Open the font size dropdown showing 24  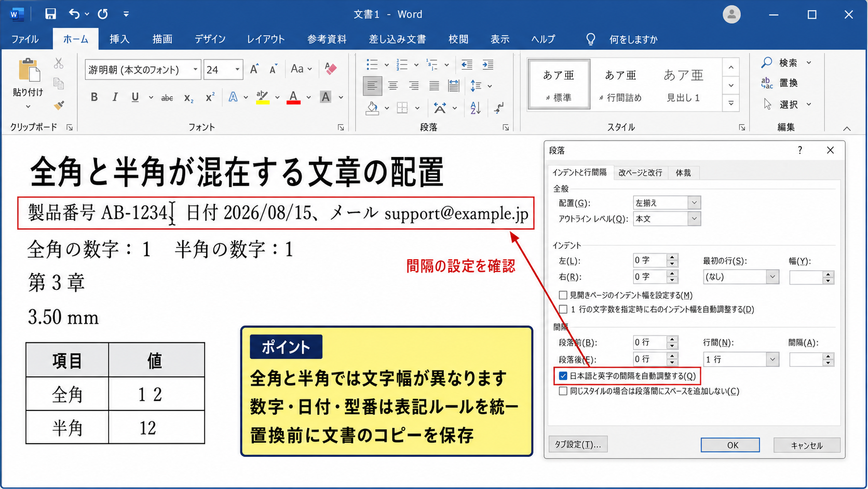(237, 69)
